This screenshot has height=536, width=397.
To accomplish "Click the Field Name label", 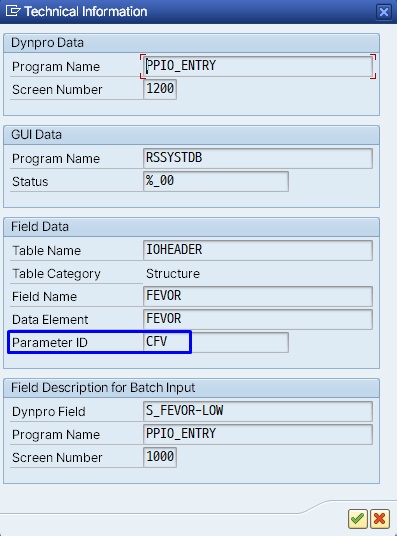I will 44,296.
